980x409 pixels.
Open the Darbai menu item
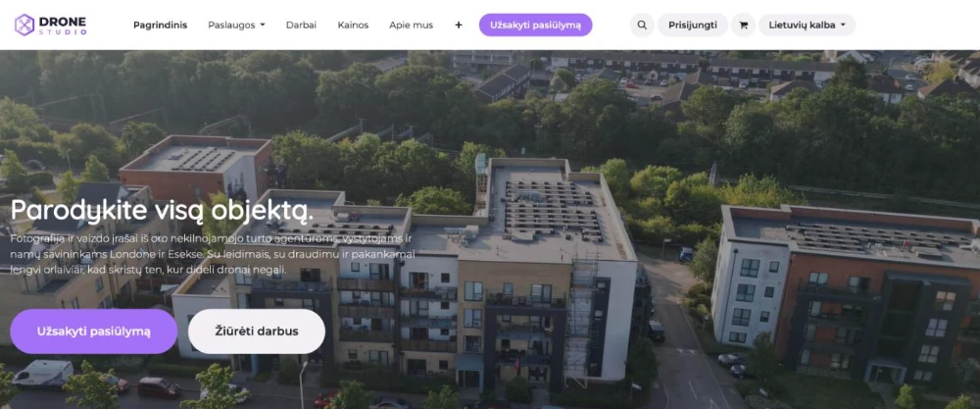tap(301, 26)
